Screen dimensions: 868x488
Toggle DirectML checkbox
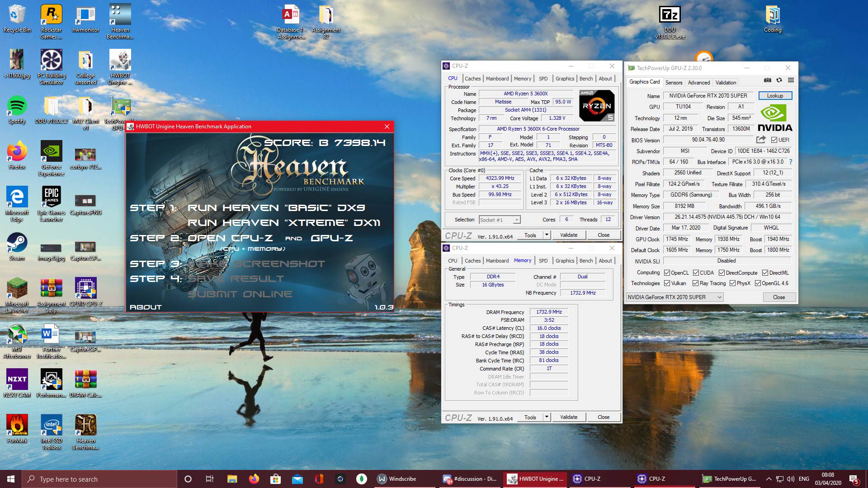click(765, 273)
